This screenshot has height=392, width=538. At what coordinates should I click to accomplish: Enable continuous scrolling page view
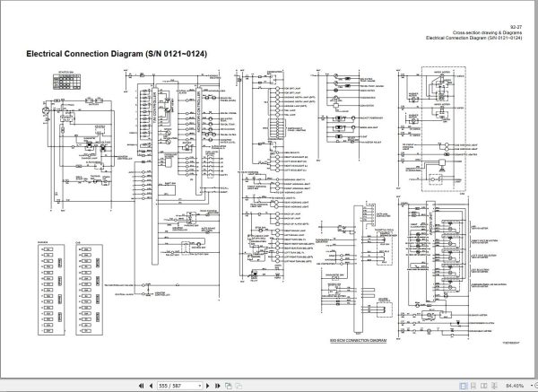point(473,386)
